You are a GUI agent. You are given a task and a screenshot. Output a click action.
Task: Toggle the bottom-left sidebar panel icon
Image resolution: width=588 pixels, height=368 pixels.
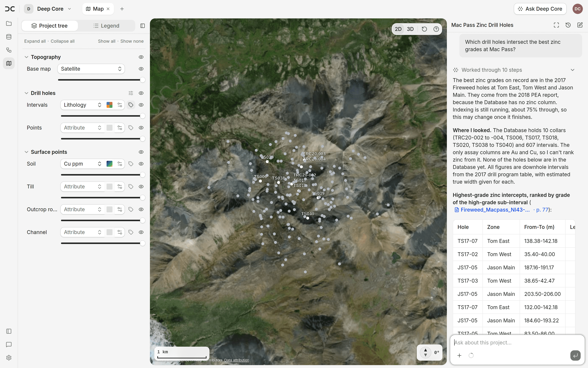pos(9,331)
